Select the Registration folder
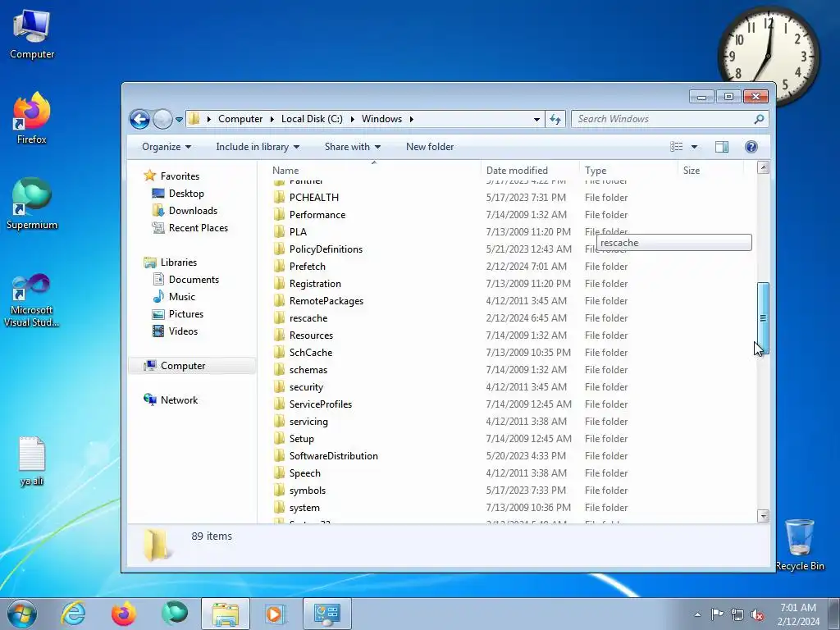Screen dimensions: 840x630 (x=315, y=283)
